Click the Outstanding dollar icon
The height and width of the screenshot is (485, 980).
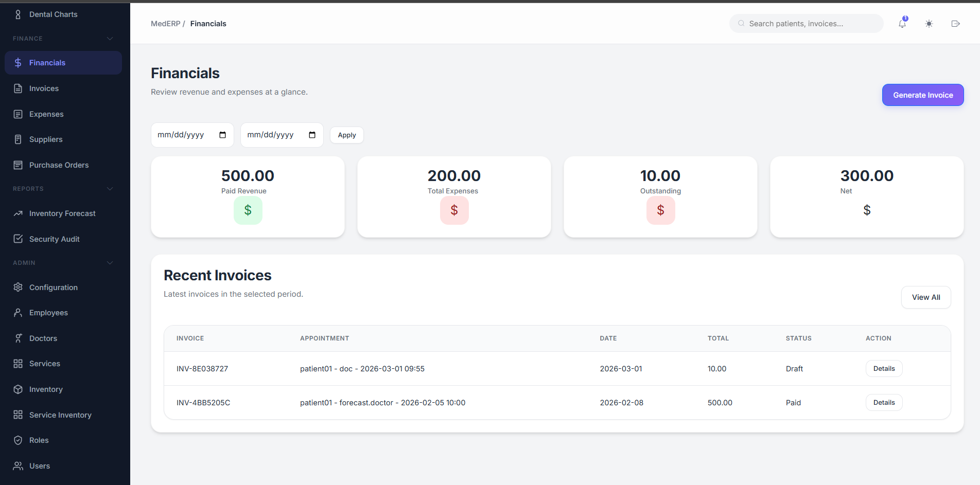point(660,210)
